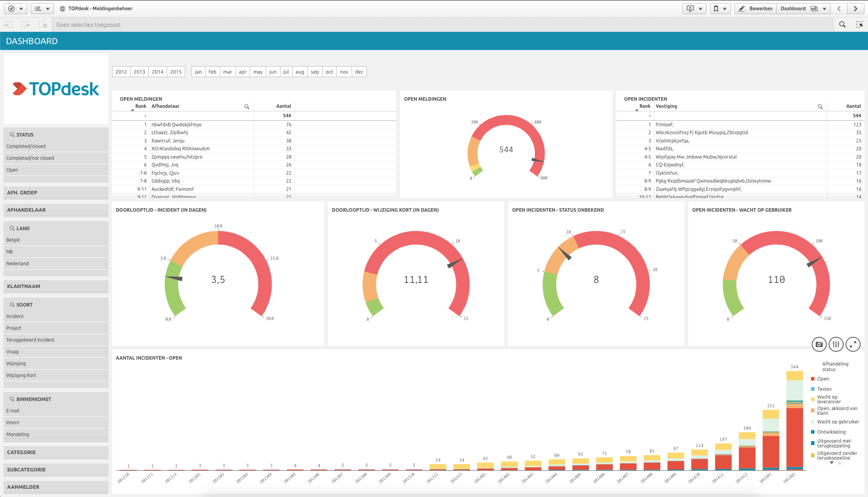The width and height of the screenshot is (868, 497).
Task: Search the Afhandelaar column
Action: tap(247, 107)
